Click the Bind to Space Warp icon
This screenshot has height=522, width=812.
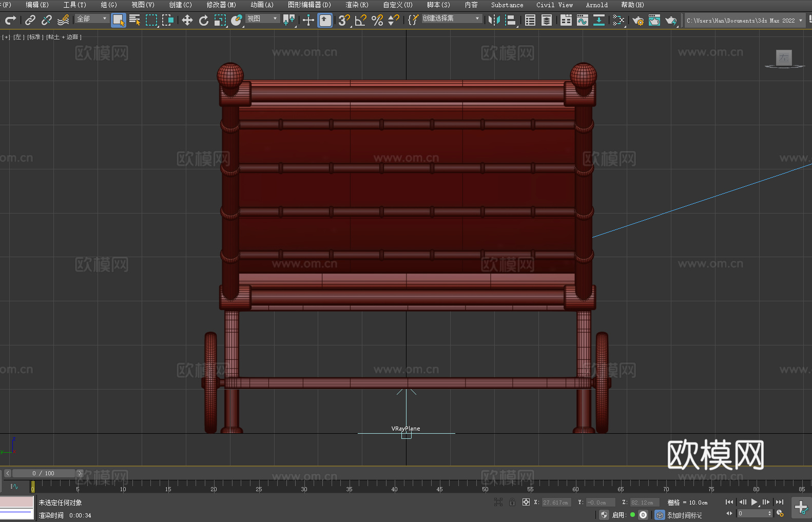63,20
